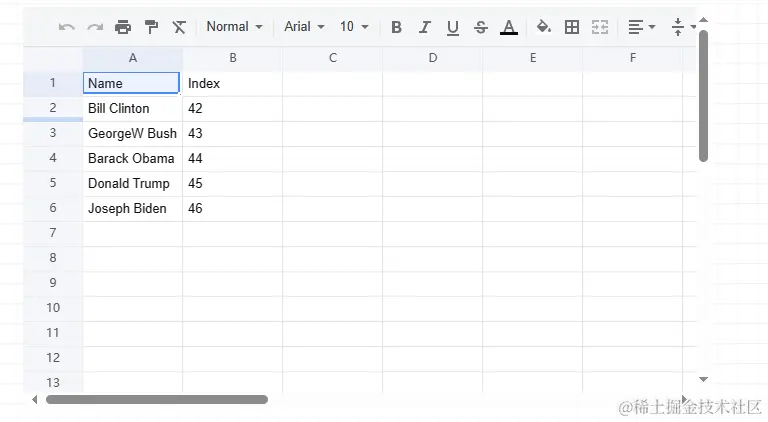Select column C header
Image resolution: width=768 pixels, height=422 pixels.
[333, 58]
